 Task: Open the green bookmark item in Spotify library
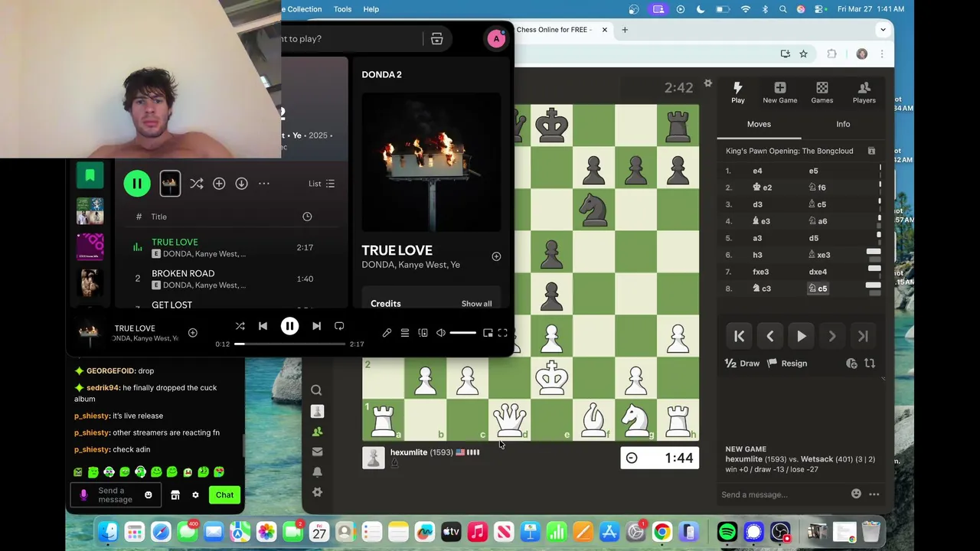(x=90, y=175)
